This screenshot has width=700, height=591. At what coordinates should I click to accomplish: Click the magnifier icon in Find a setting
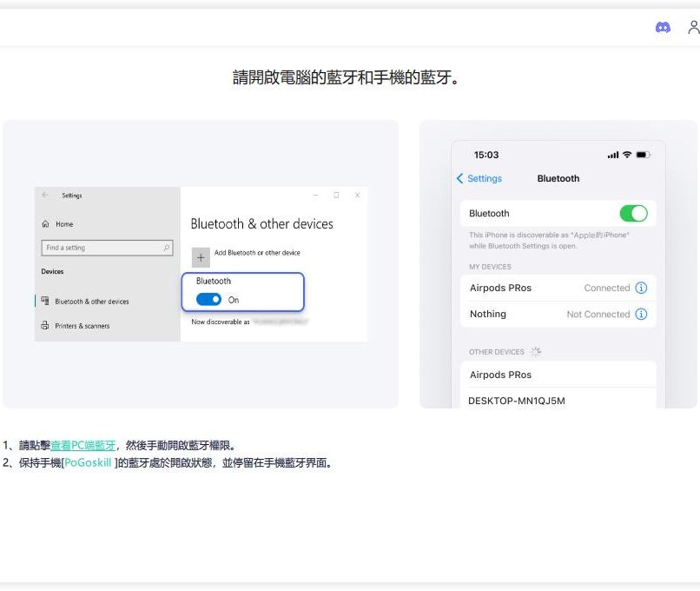167,248
